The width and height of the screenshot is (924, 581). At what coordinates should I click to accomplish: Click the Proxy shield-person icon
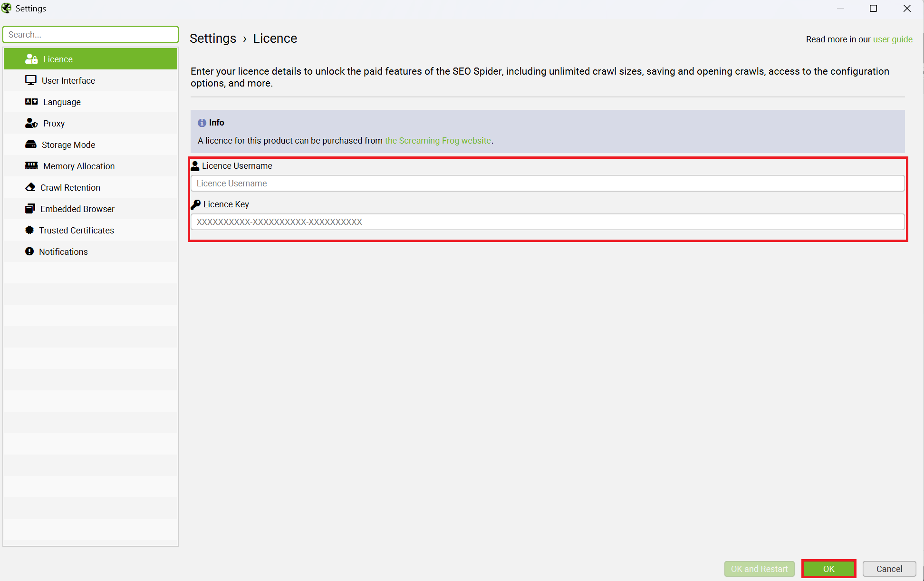click(x=31, y=123)
